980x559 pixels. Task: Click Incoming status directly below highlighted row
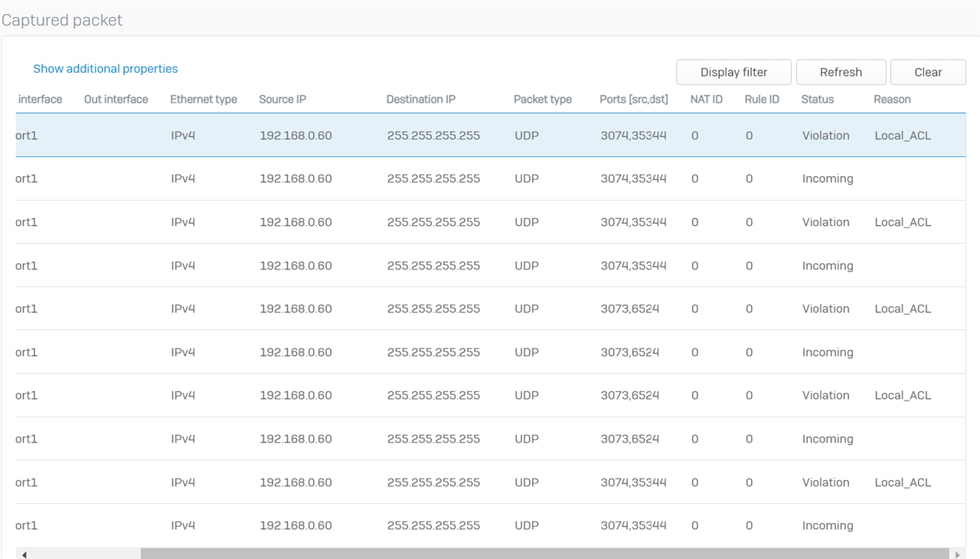coord(828,178)
